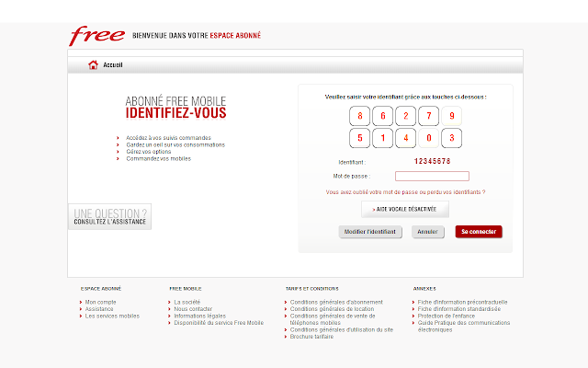The width and height of the screenshot is (588, 368).
Task: Click the Identifiez-vous heading
Action: tap(175, 112)
